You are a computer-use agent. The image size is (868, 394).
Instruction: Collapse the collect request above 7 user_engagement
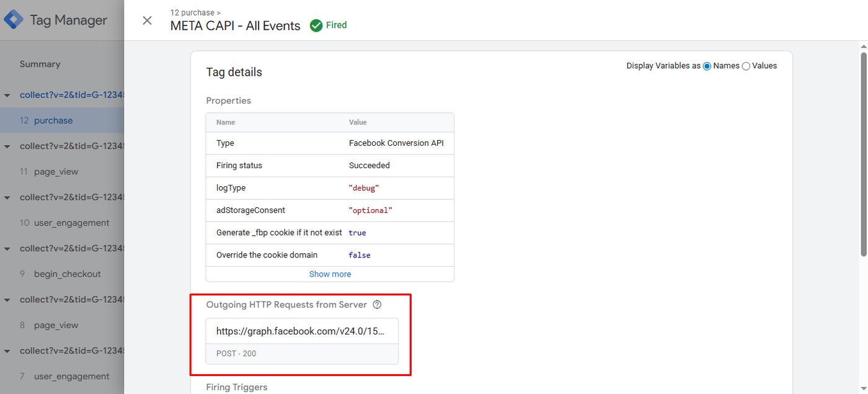[x=7, y=351]
